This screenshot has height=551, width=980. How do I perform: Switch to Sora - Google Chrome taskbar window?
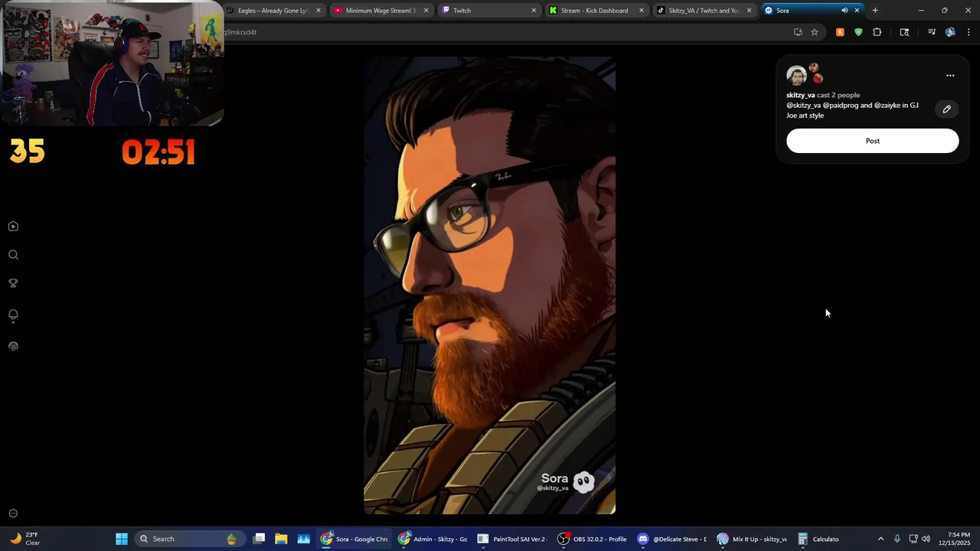(354, 539)
